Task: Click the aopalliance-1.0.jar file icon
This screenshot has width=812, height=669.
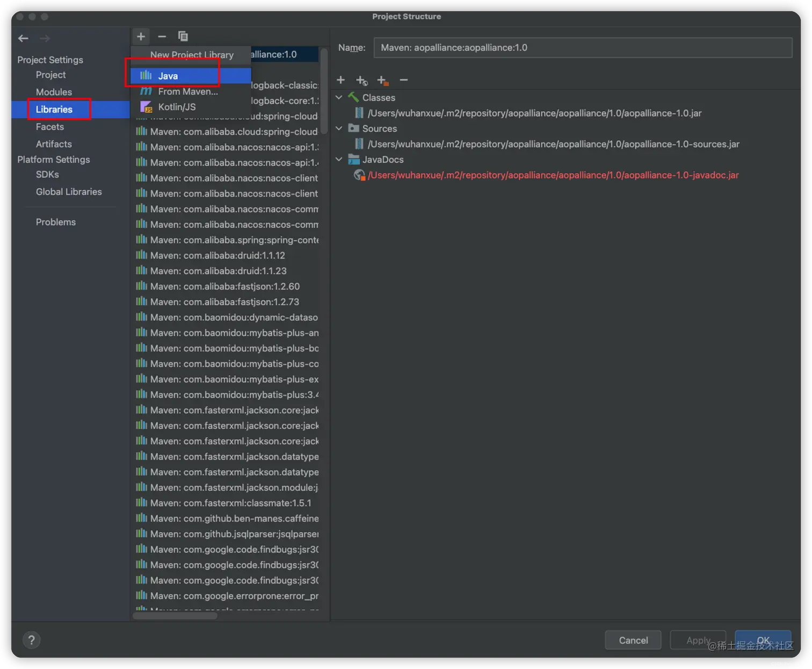Action: [x=359, y=113]
